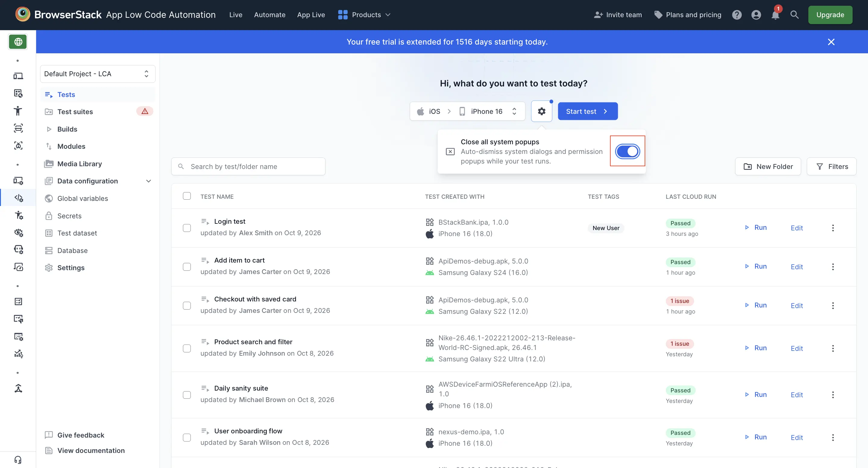
Task: Go to the Live menu item
Action: (235, 15)
